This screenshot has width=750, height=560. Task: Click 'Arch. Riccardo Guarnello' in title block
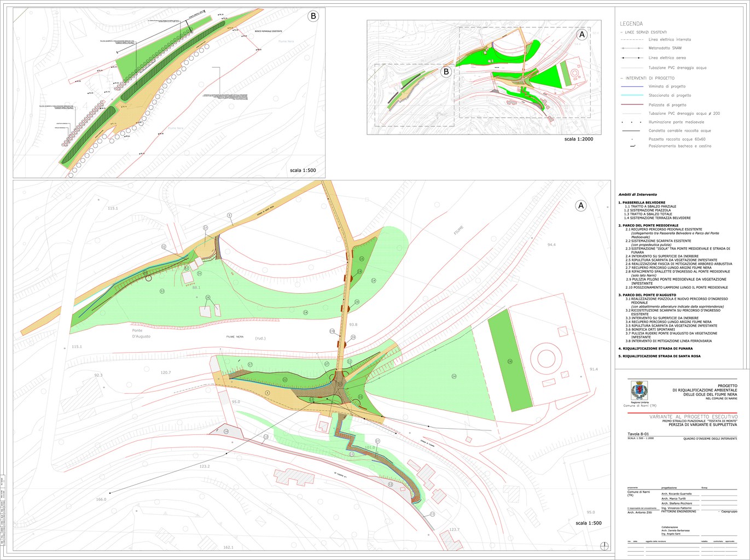[x=676, y=494]
